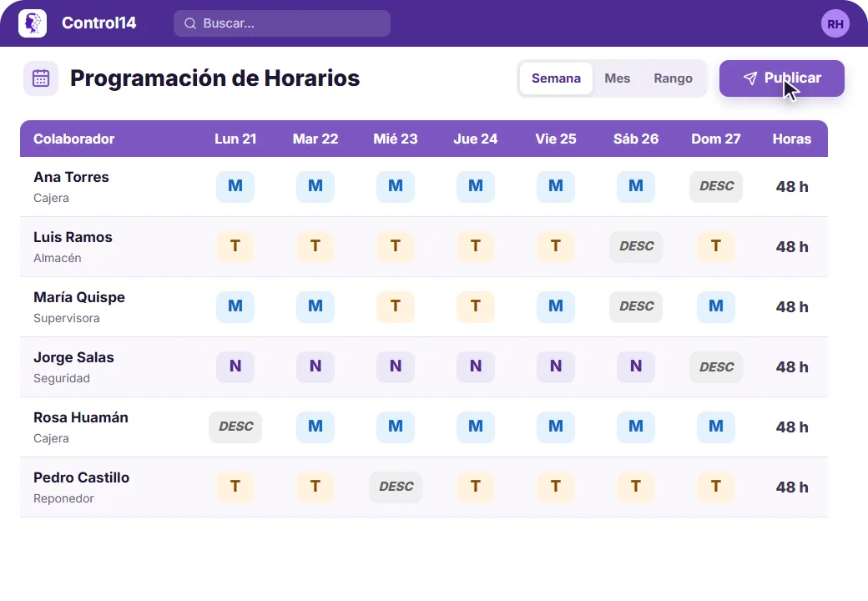
Task: Click Rosa Huamán's Sunday M shift
Action: pos(716,427)
